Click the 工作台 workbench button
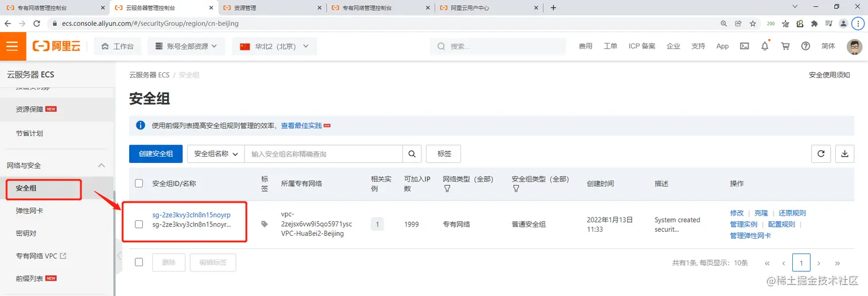Screen dimensions: 868x296 coord(118,46)
